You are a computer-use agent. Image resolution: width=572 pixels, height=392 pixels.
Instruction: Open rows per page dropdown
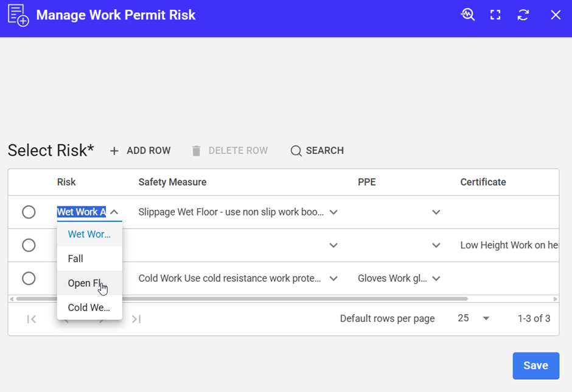(486, 318)
